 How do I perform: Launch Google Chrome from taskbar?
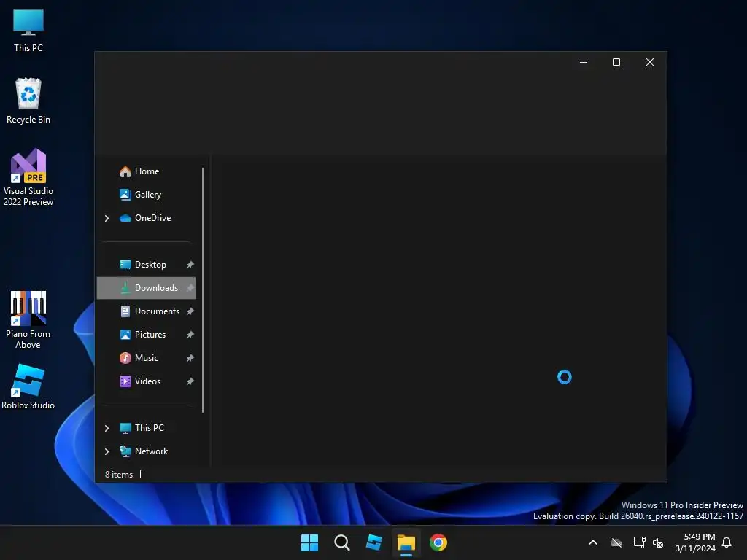(x=438, y=542)
